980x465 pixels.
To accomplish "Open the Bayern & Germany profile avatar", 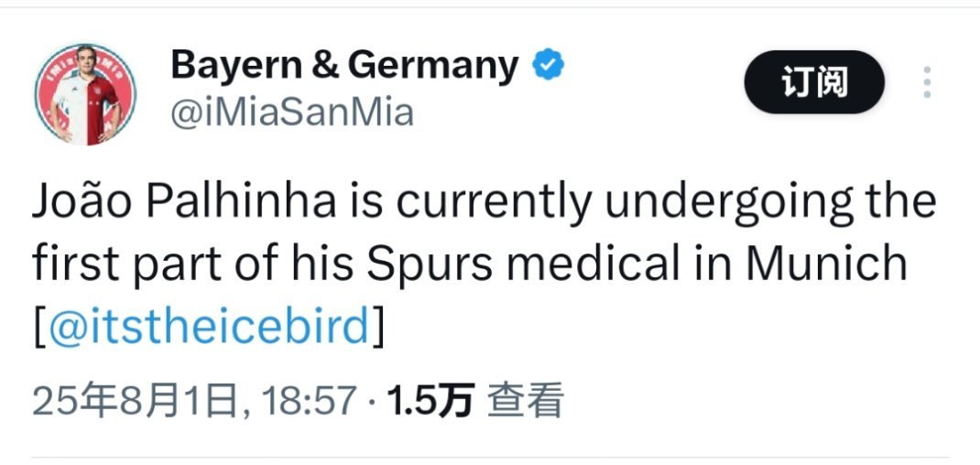I will pos(85,94).
